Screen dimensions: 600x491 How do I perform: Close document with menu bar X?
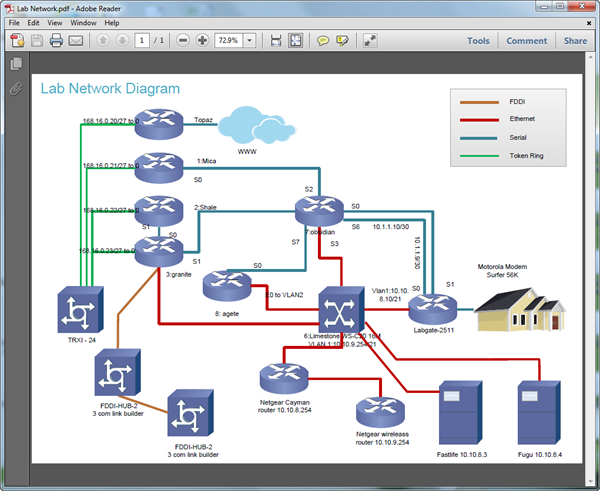coord(589,23)
